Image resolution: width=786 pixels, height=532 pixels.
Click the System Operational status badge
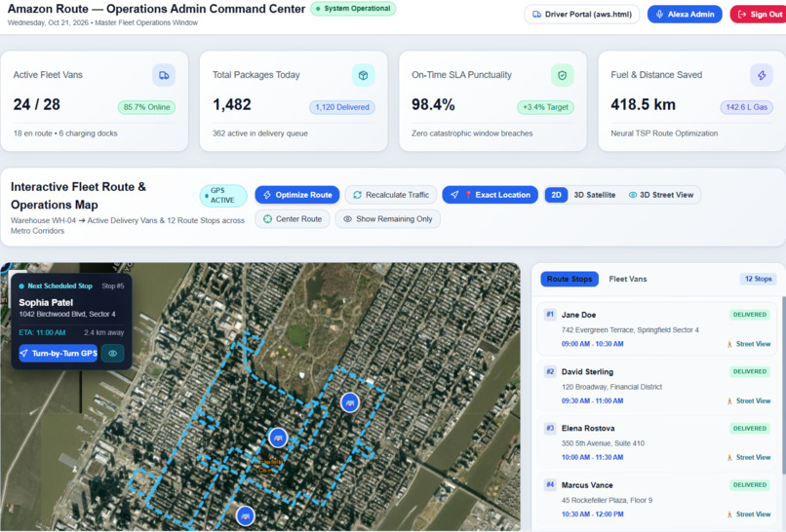[x=353, y=9]
